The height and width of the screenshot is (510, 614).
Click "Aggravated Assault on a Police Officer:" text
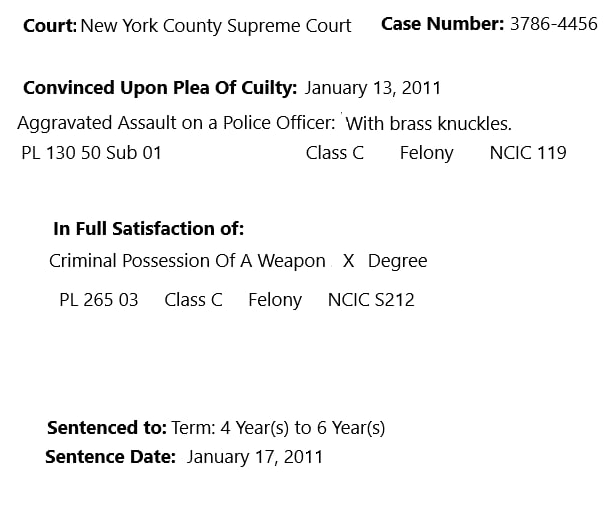176,123
